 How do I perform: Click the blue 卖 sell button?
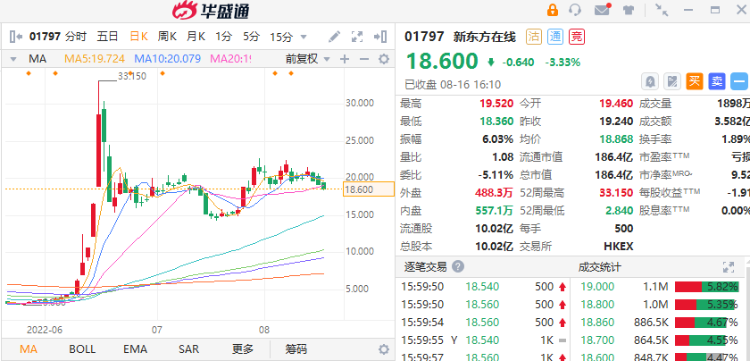717,82
